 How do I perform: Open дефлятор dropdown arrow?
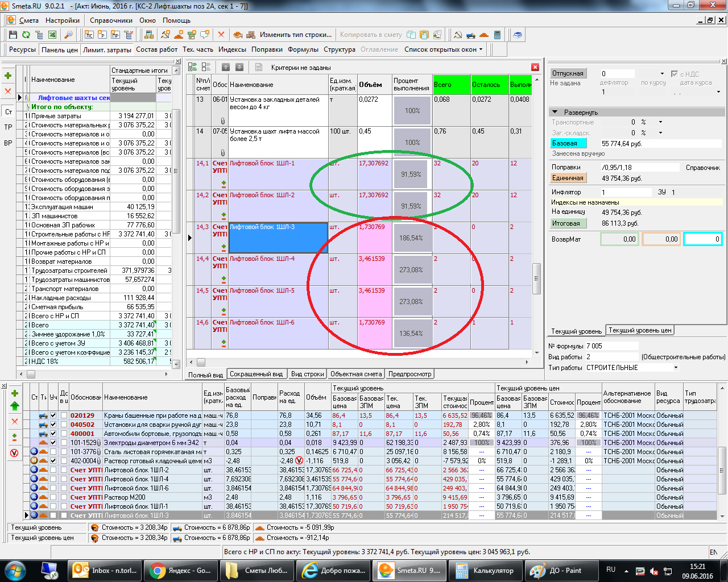662,74
